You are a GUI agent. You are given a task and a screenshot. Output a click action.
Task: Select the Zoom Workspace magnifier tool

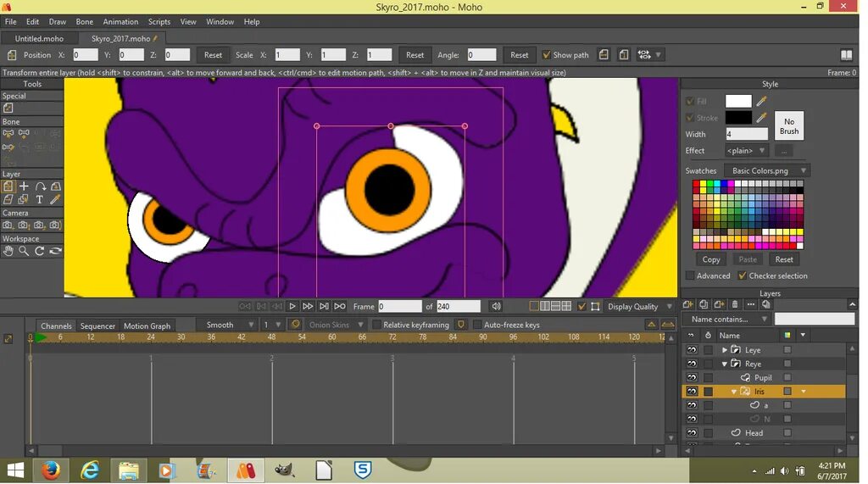point(24,251)
